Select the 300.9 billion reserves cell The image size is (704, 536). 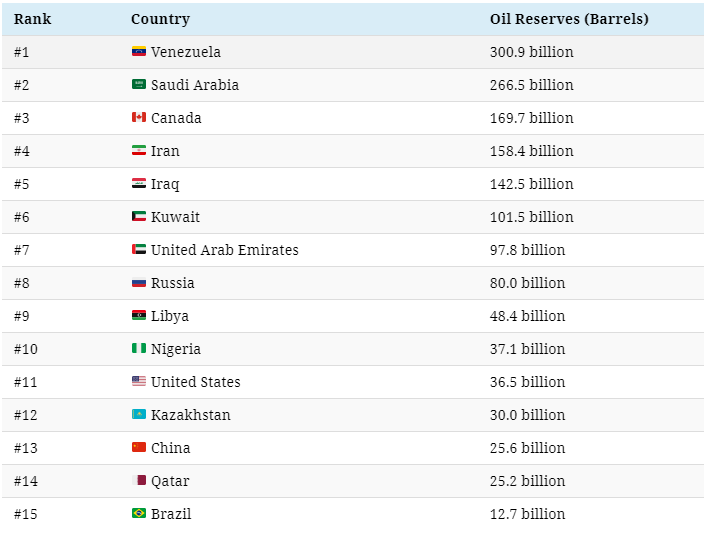(x=532, y=52)
